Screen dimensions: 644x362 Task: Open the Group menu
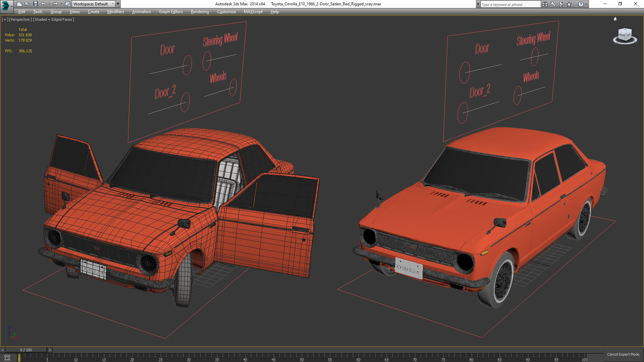[x=56, y=12]
